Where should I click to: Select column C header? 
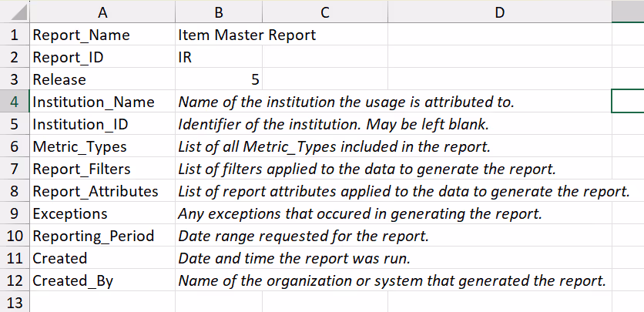[x=325, y=12]
